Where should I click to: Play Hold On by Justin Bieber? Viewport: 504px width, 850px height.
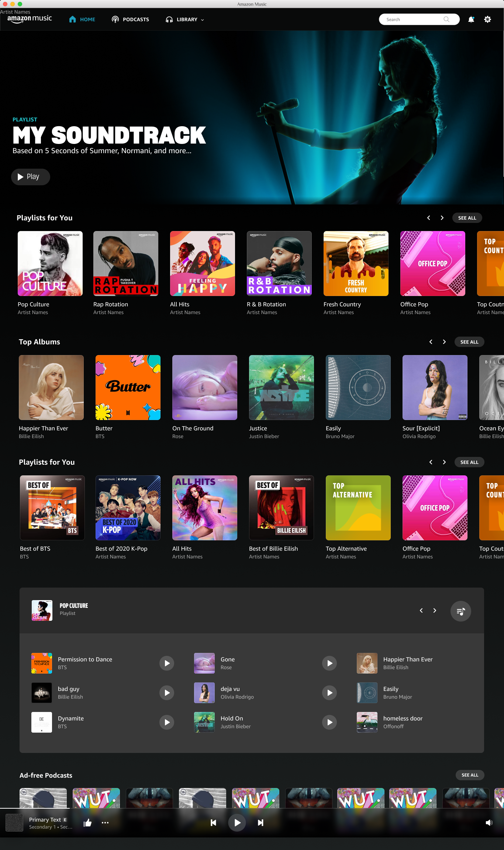point(329,722)
